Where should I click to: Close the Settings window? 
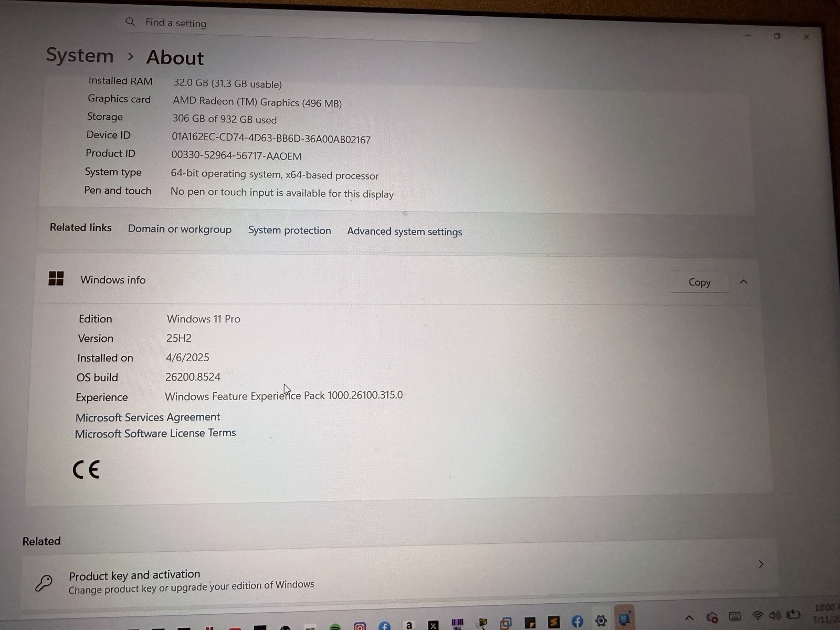coord(806,37)
